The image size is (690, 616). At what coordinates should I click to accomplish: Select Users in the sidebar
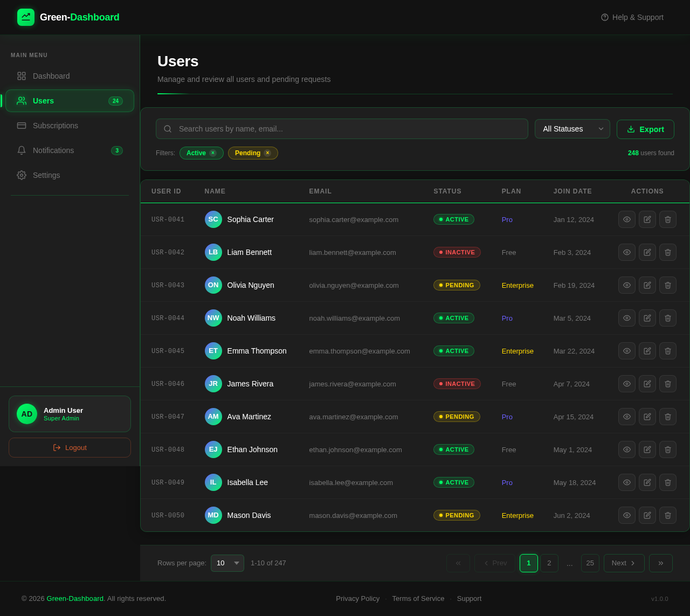coord(70,101)
